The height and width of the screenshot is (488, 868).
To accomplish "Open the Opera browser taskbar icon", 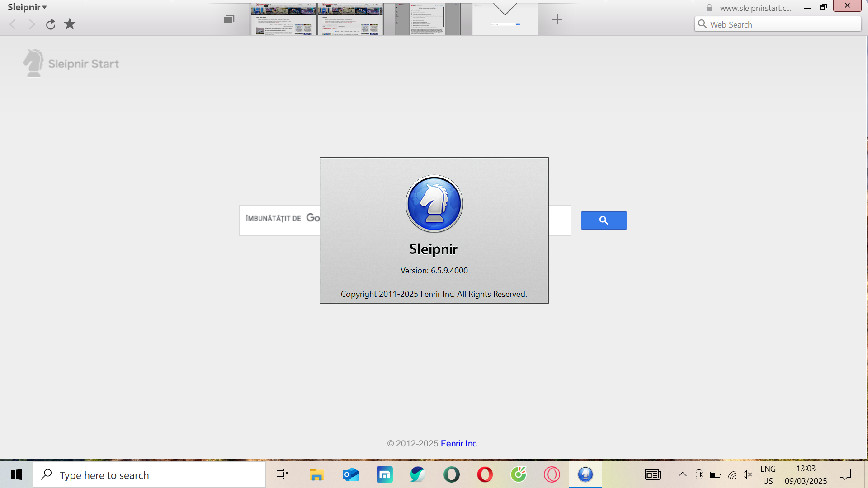I will pos(485,474).
